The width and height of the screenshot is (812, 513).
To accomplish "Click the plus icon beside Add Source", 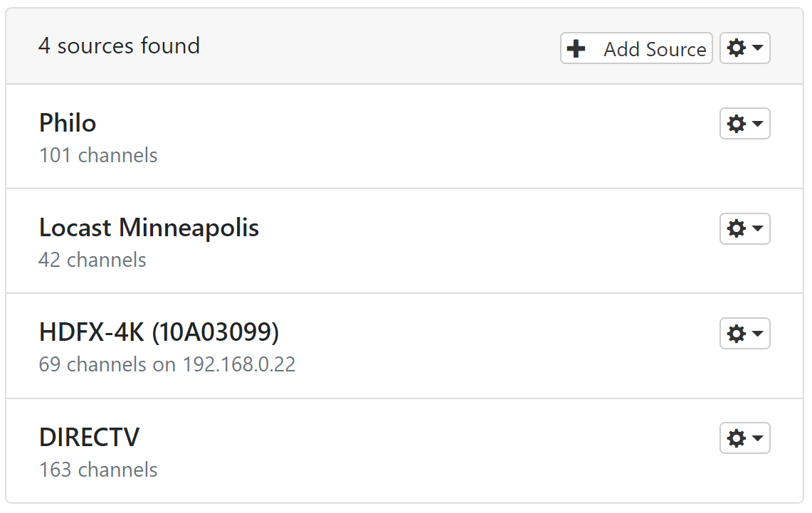I will click(576, 49).
